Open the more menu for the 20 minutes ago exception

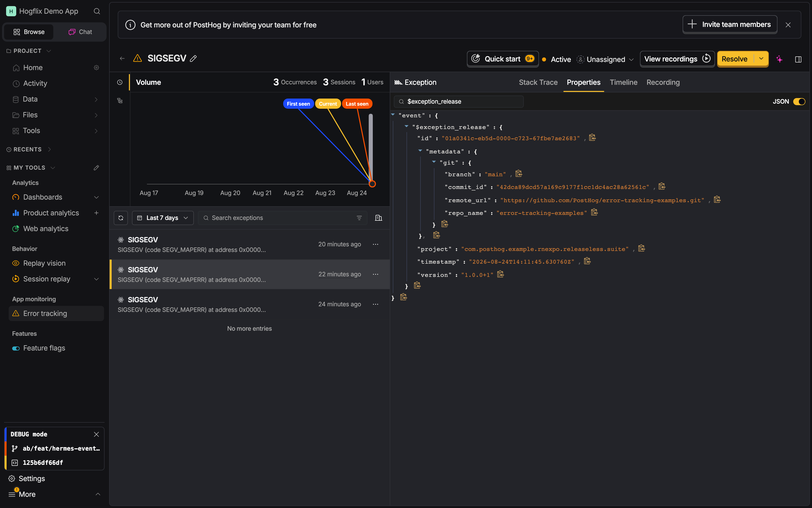(376, 244)
